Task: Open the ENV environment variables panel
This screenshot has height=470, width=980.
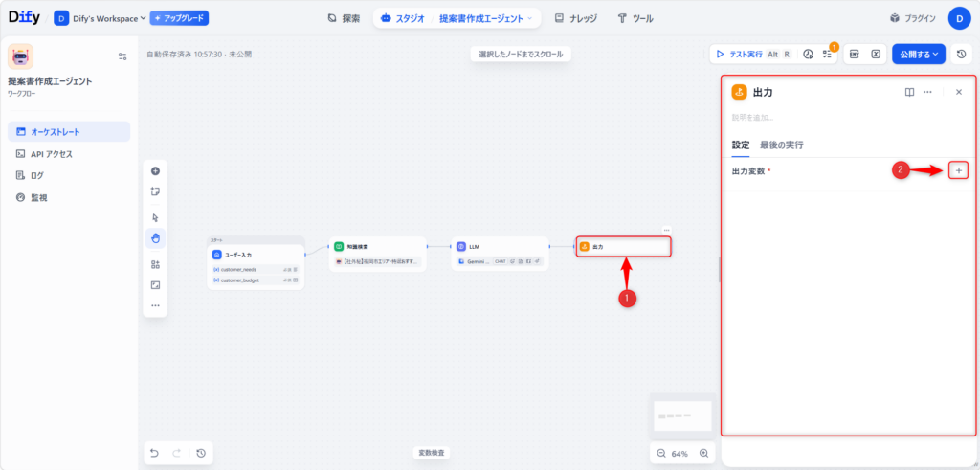Action: tap(854, 55)
